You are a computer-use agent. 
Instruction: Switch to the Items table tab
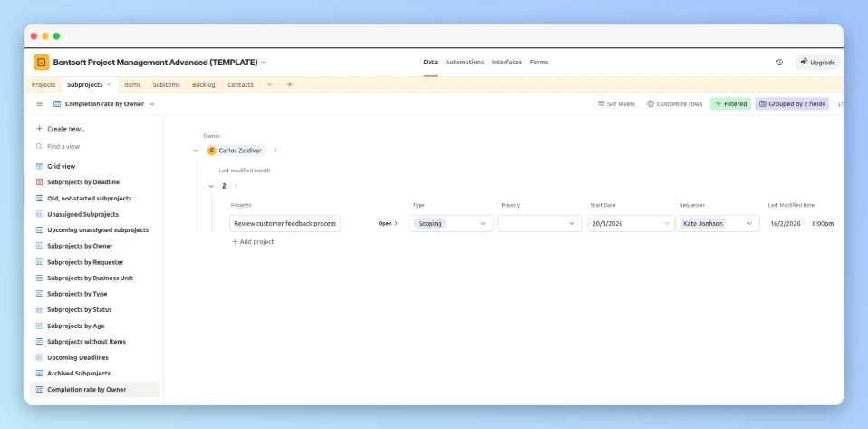point(132,85)
